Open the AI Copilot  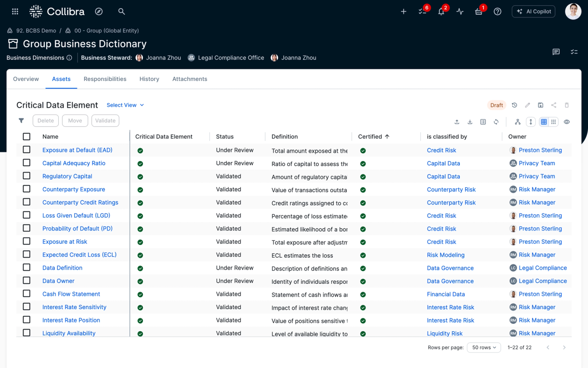533,11
